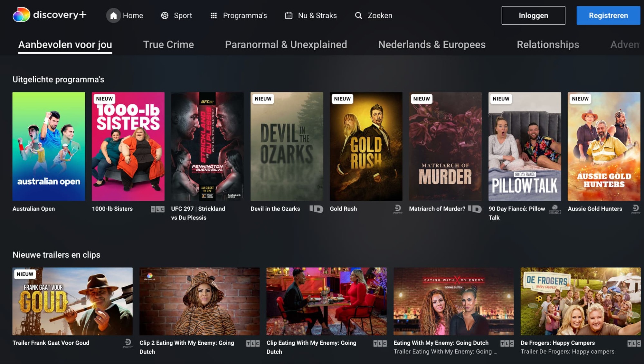Viewport: 644px width, 364px height.
Task: Click the Home house icon
Action: 113,15
